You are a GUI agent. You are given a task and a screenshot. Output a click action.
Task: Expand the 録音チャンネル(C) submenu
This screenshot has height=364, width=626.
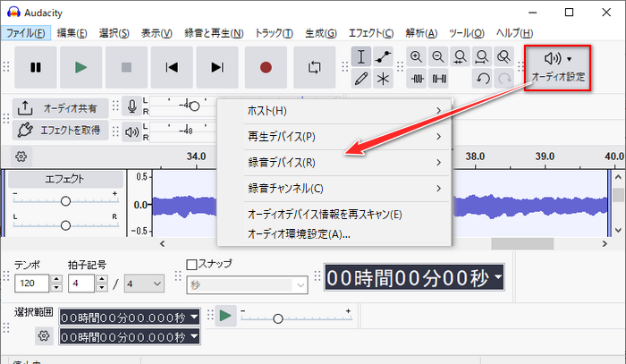[334, 188]
